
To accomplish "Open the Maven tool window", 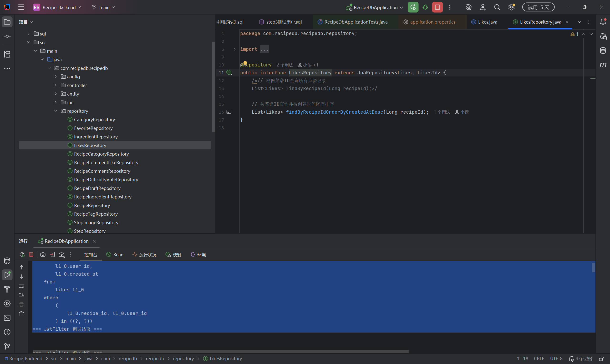I will (603, 65).
